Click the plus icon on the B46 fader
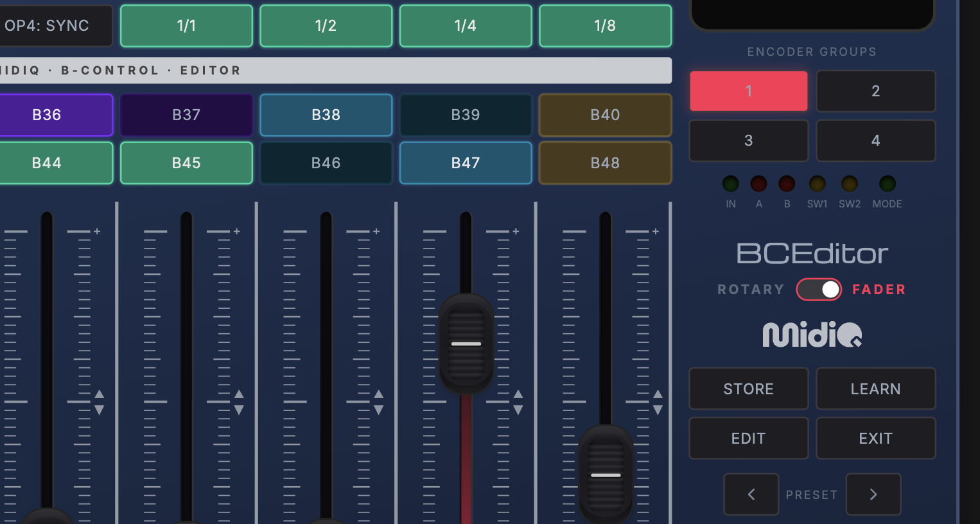The image size is (980, 524). (376, 231)
